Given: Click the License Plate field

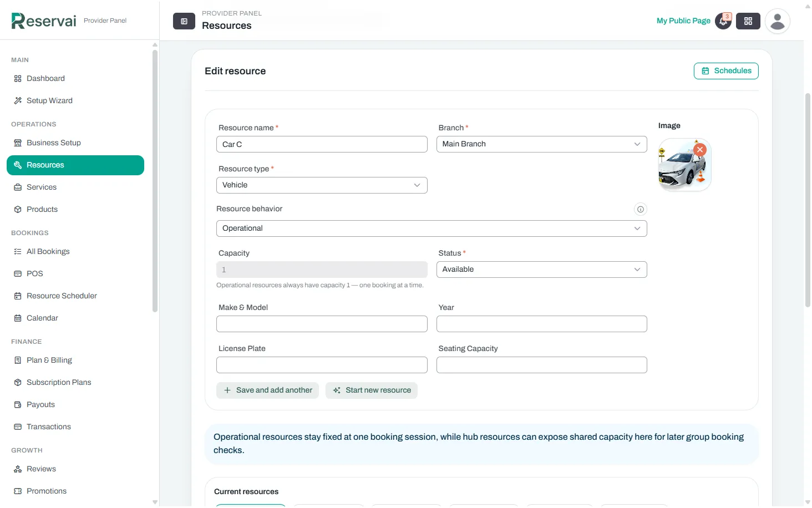Looking at the screenshot, I should (322, 365).
